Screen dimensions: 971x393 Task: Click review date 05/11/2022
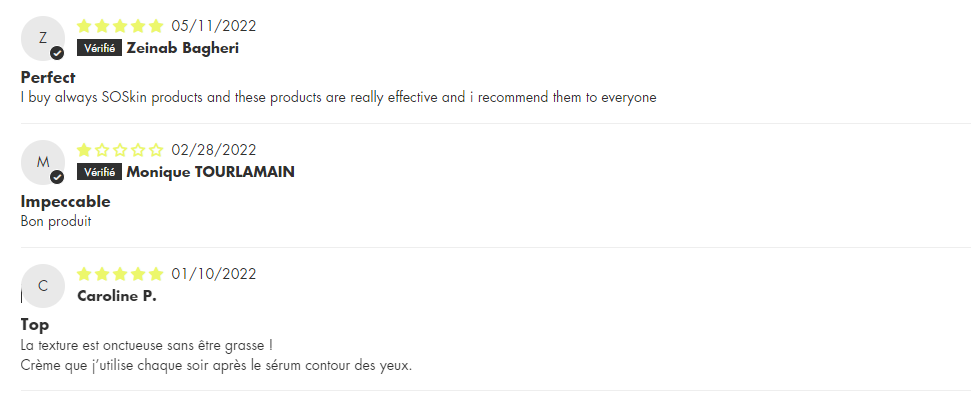coord(214,26)
